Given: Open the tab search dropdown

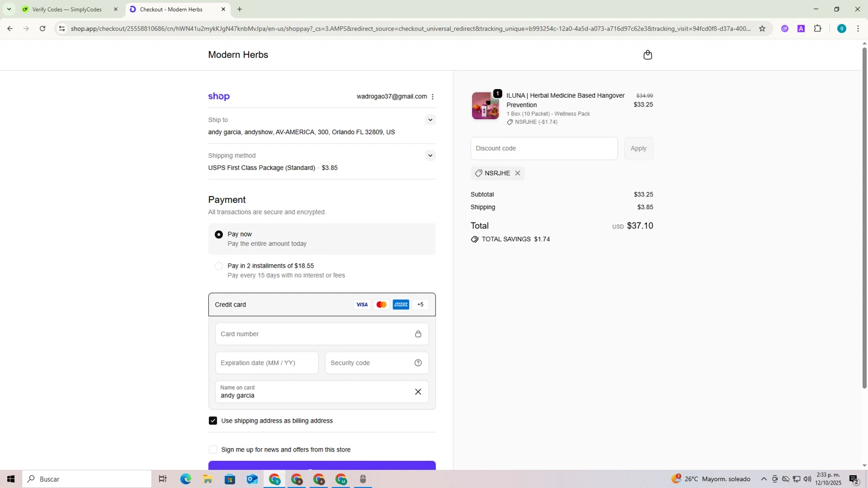Looking at the screenshot, I should coord(9,9).
